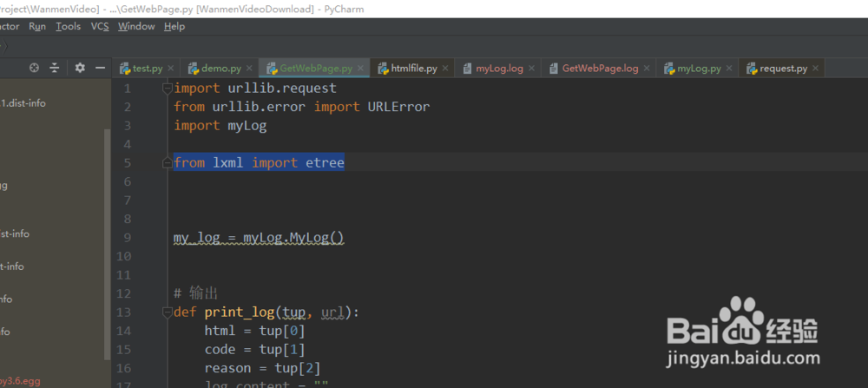Image resolution: width=868 pixels, height=388 pixels.
Task: Close the GetWebPage.log tab
Action: [647, 69]
